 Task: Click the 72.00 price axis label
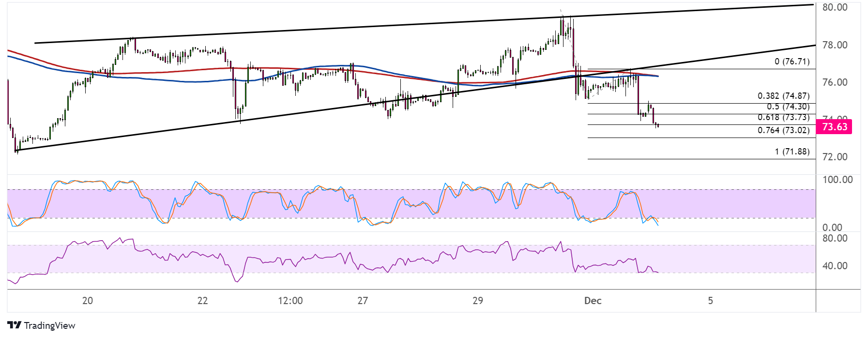click(x=835, y=157)
